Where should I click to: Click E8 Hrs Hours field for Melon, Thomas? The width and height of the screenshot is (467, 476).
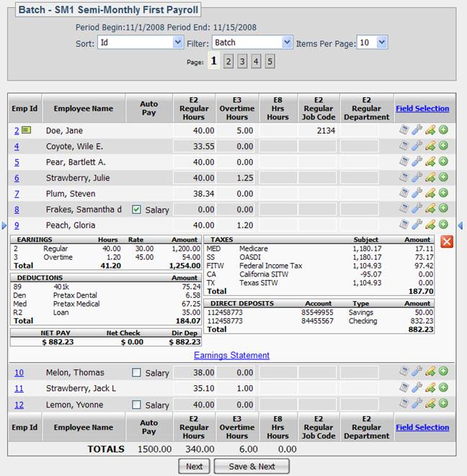click(x=277, y=372)
